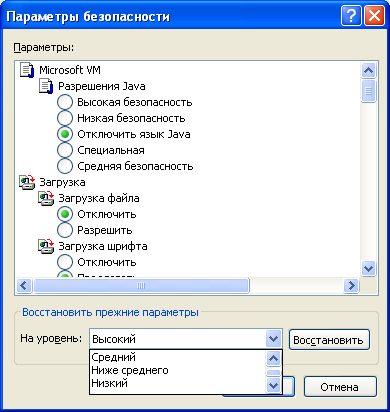
Task: Select Средняя безопасность radio button
Action: point(65,166)
